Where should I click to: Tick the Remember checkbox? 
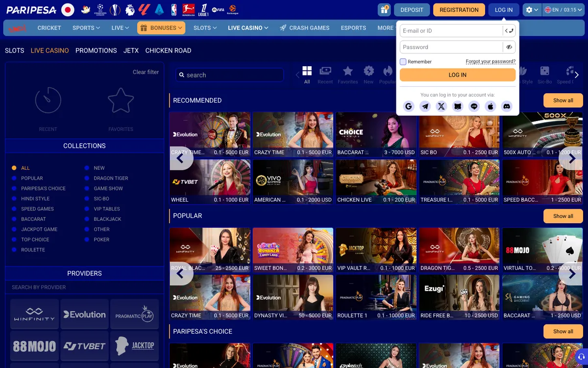coord(403,61)
